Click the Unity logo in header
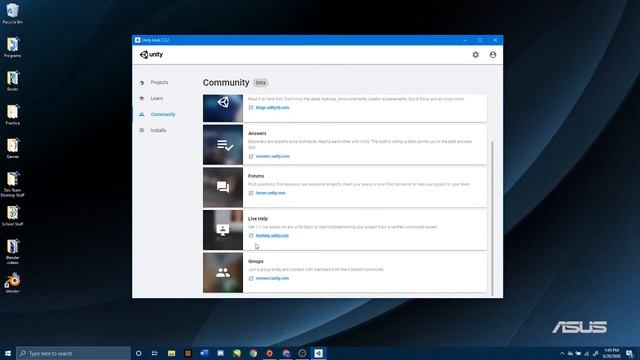The height and width of the screenshot is (360, 640). [151, 55]
